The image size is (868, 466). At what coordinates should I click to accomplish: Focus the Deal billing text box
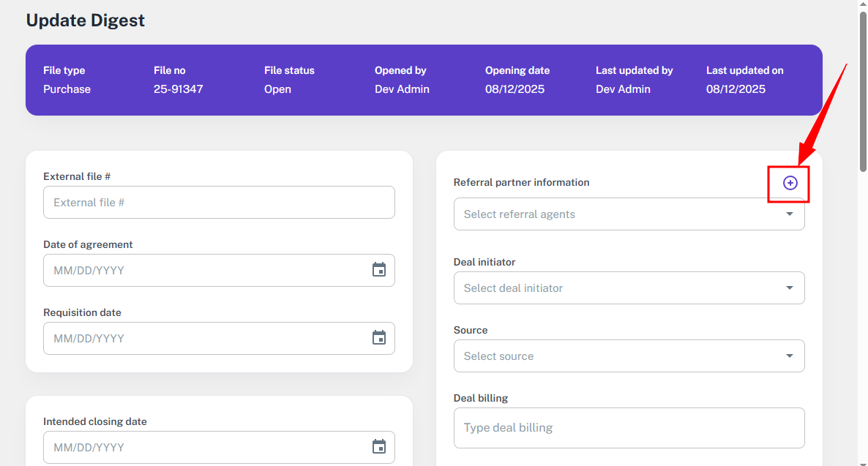pos(629,428)
